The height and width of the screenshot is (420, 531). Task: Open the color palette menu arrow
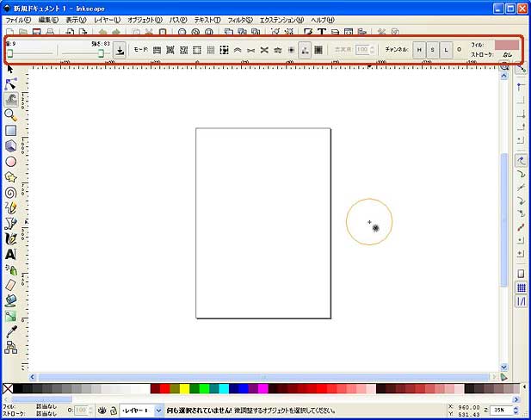(x=525, y=386)
